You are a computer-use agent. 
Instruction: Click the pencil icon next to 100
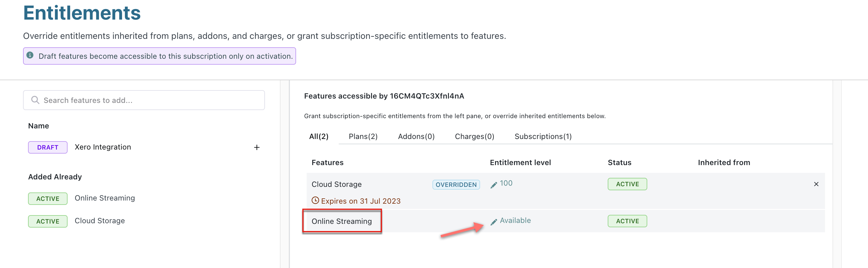point(494,185)
